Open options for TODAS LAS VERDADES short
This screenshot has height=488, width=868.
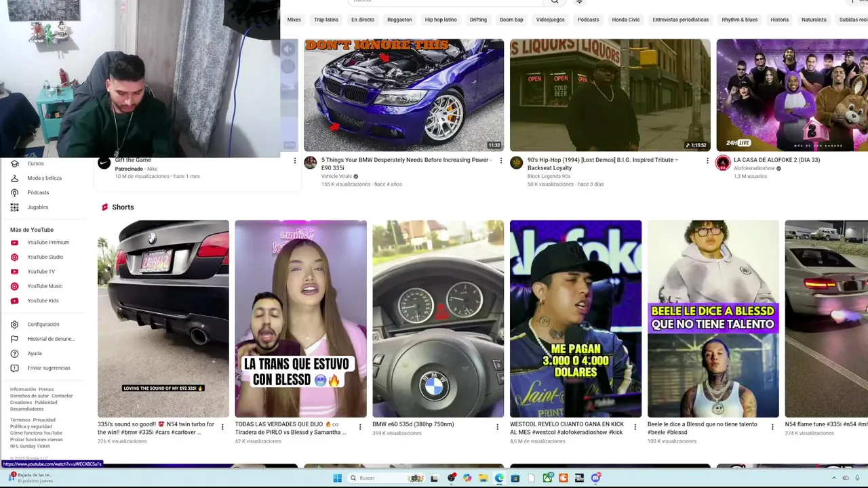(x=360, y=427)
